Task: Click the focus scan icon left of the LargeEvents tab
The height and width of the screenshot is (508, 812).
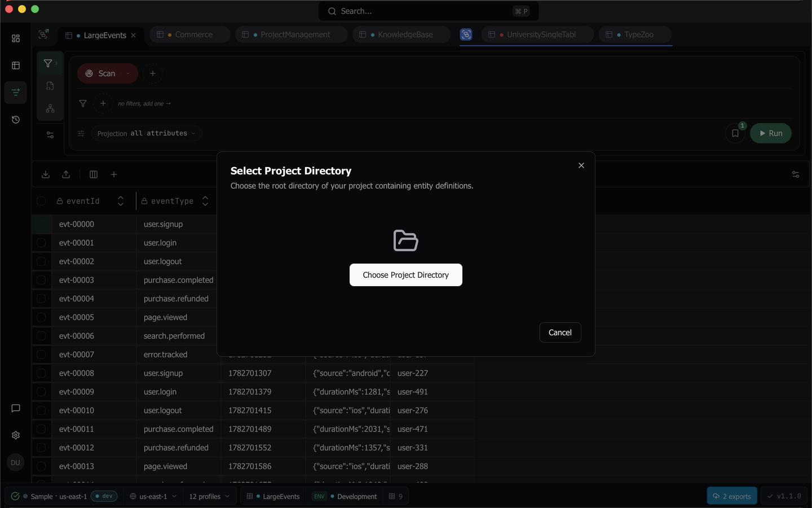Action: point(43,34)
